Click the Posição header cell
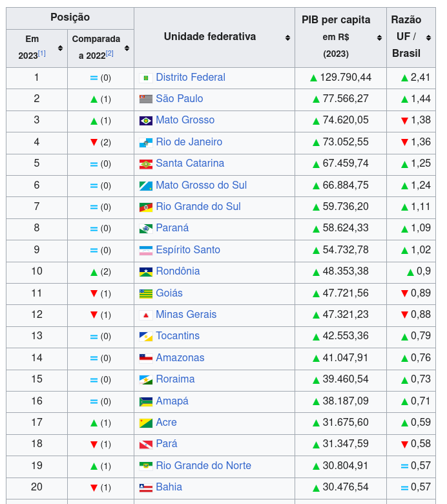Viewport: 447px width, 504px height. click(x=70, y=18)
